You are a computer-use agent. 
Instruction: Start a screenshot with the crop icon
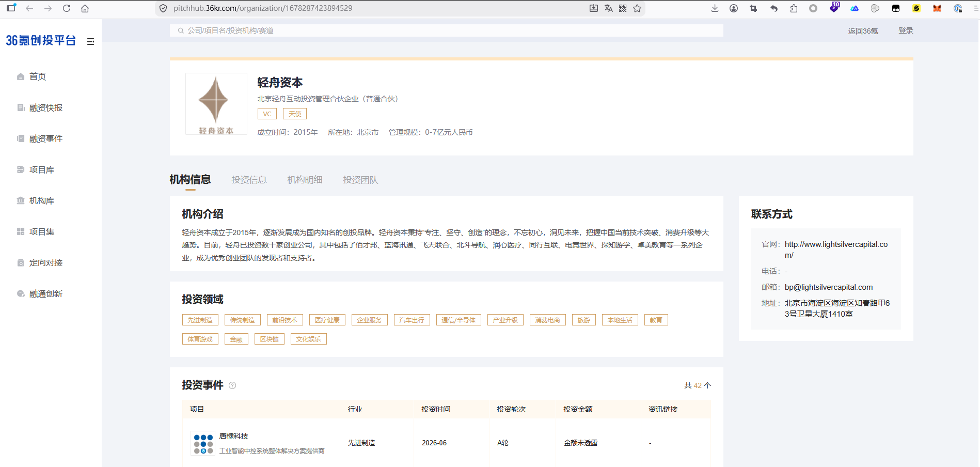753,8
